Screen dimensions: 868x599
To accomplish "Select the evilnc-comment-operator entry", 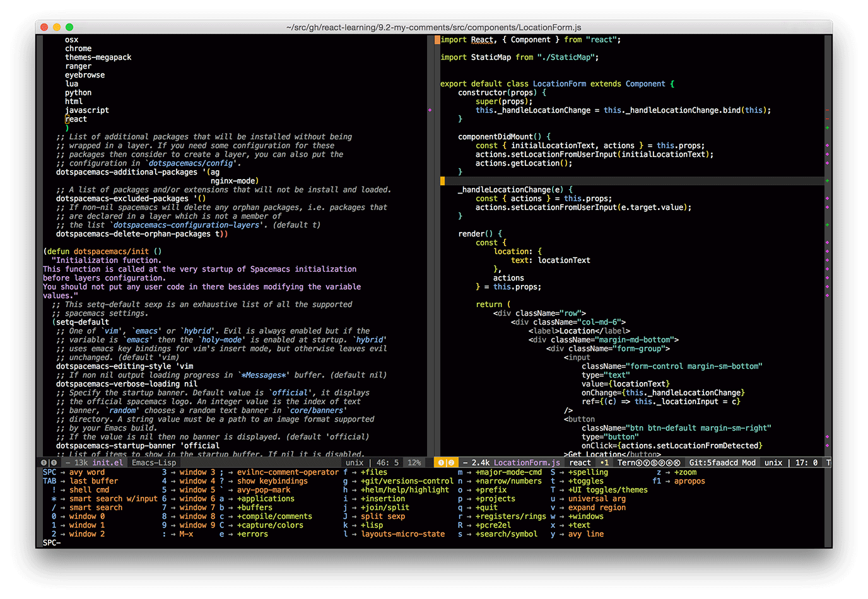I will (288, 472).
